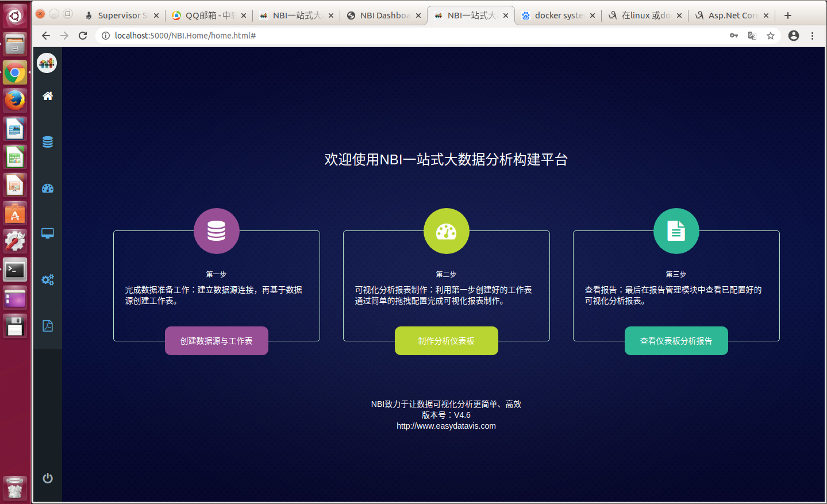827x504 pixels.
Task: Click the yellow-green gauge circle icon
Action: 447,231
